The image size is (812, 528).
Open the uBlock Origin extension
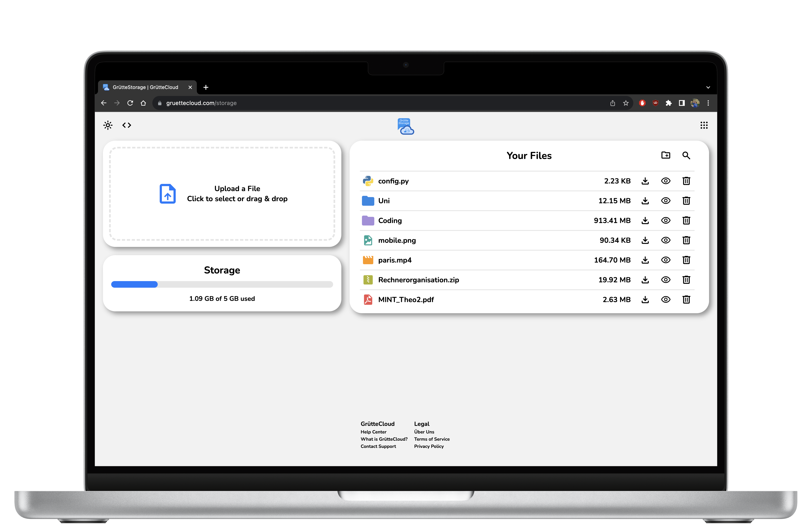click(655, 103)
